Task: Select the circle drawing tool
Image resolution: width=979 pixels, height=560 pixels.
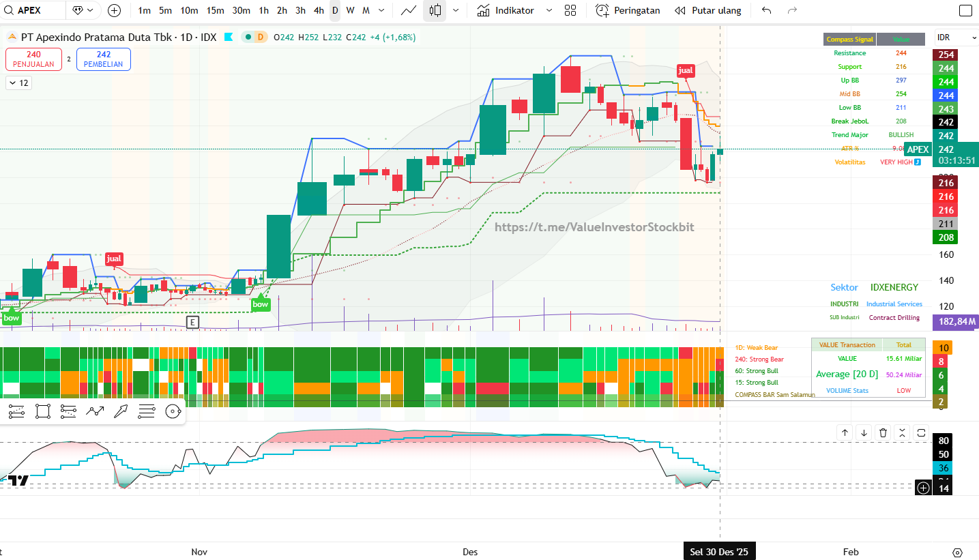Action: click(173, 411)
